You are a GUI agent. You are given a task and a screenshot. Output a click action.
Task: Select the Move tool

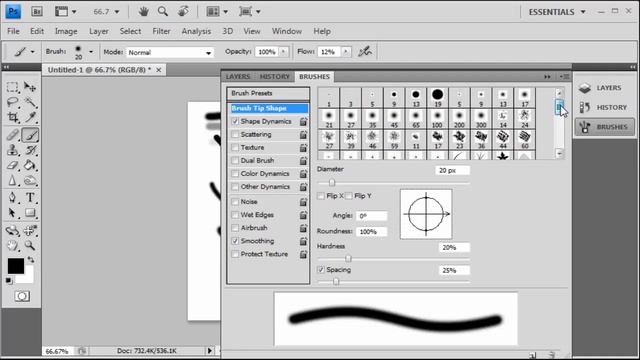tap(30, 87)
